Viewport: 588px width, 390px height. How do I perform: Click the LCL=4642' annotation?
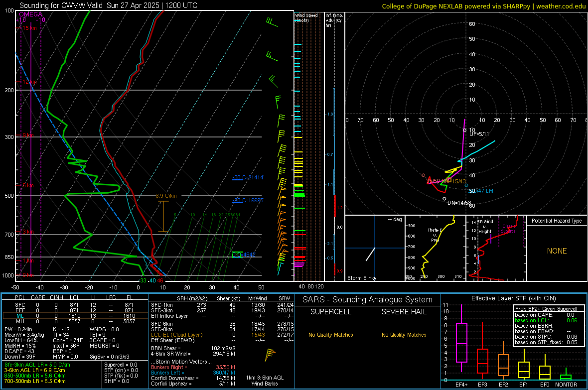pos(244,255)
